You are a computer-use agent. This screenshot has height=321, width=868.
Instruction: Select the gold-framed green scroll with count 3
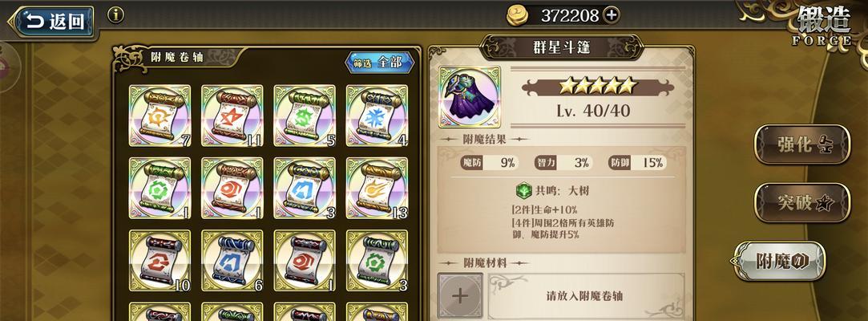[377, 261]
